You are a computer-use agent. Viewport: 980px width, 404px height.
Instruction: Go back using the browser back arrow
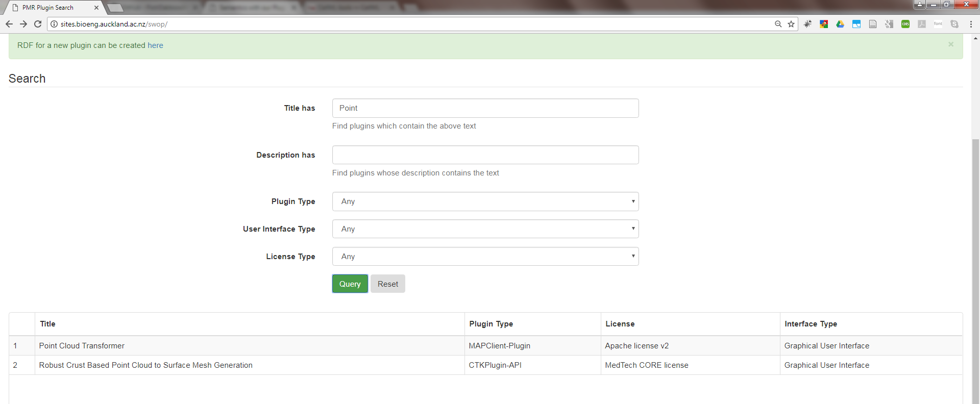click(9, 24)
